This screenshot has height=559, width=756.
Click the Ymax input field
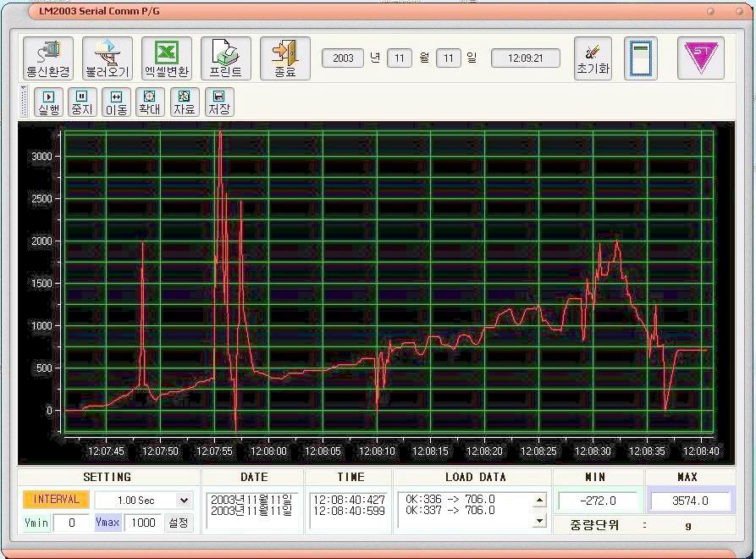[x=143, y=523]
